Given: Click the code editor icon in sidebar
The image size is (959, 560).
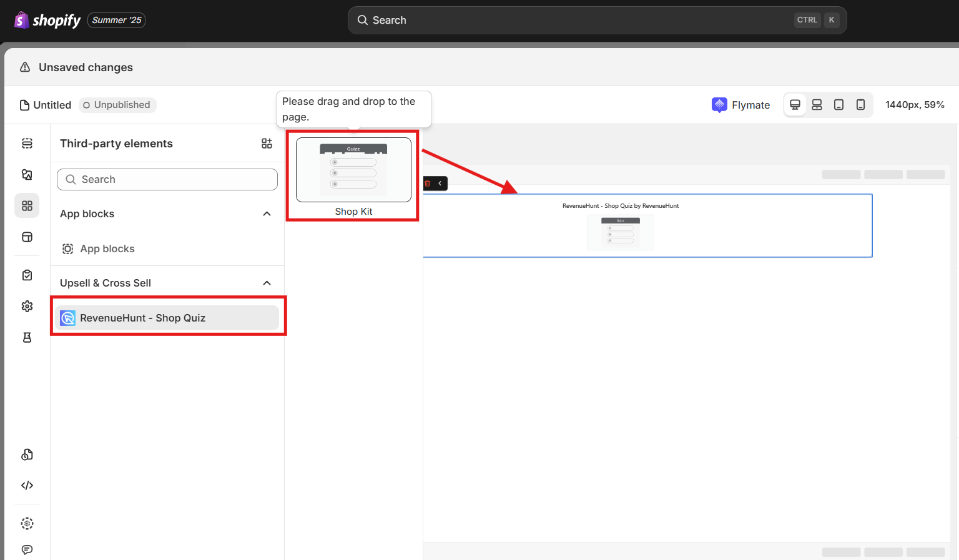Looking at the screenshot, I should 27,486.
